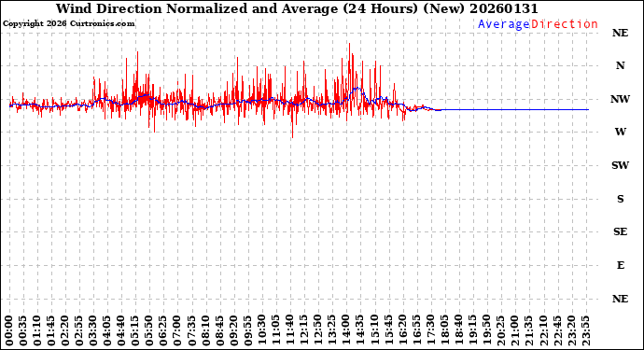The width and height of the screenshot is (644, 350).
Task: Click the 04:05 time axis label
Action: pyautogui.click(x=107, y=331)
